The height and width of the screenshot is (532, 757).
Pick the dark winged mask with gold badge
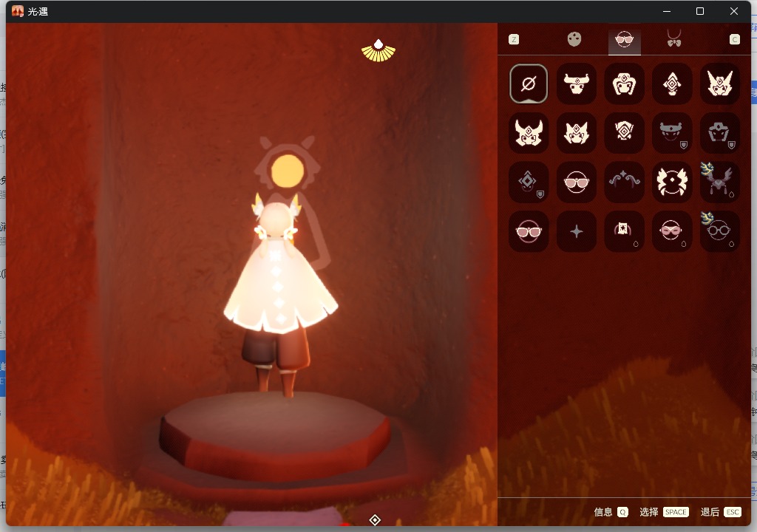point(719,182)
